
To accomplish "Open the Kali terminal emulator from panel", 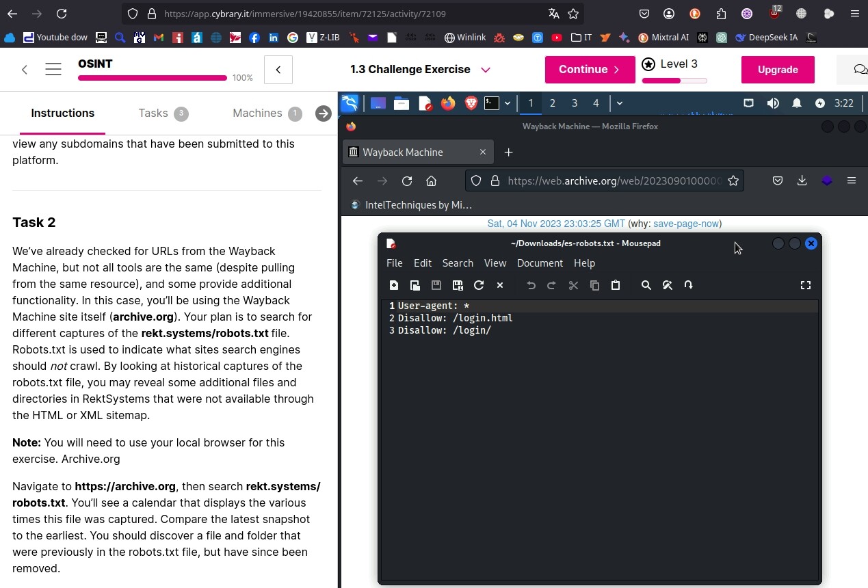I will tap(491, 103).
